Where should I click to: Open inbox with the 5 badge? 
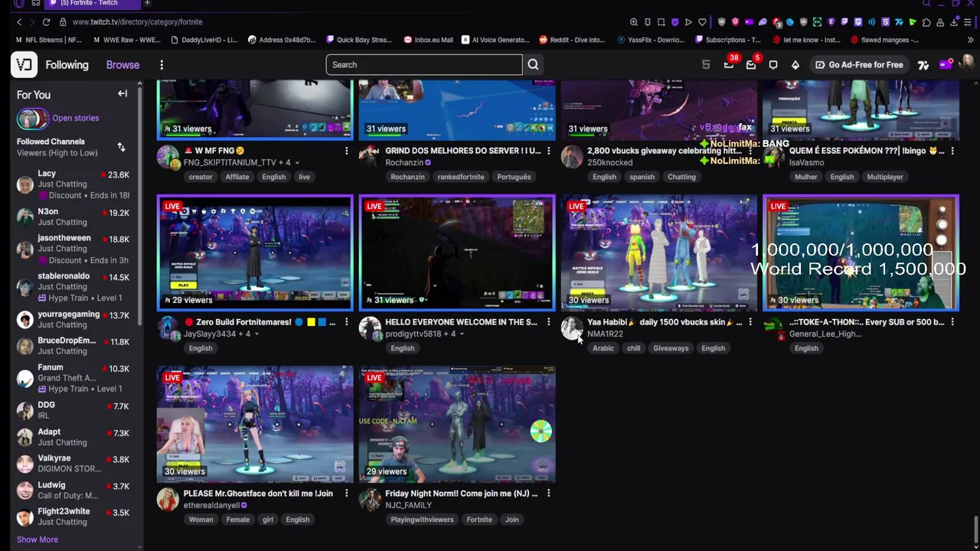click(x=751, y=65)
